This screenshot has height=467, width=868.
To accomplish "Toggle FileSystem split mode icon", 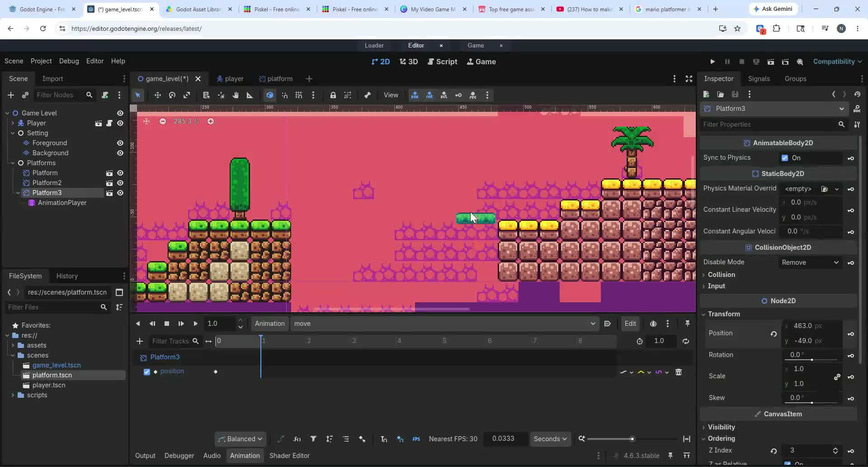I will (119, 292).
